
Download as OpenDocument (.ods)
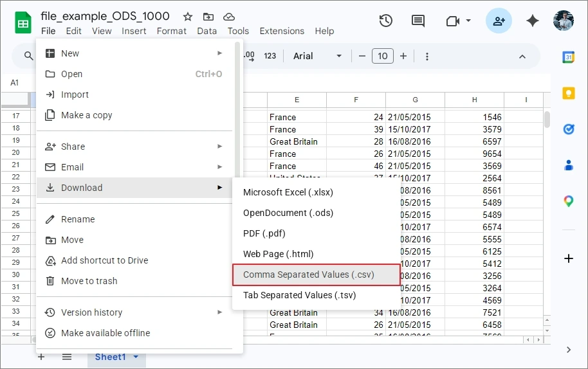(x=316, y=213)
